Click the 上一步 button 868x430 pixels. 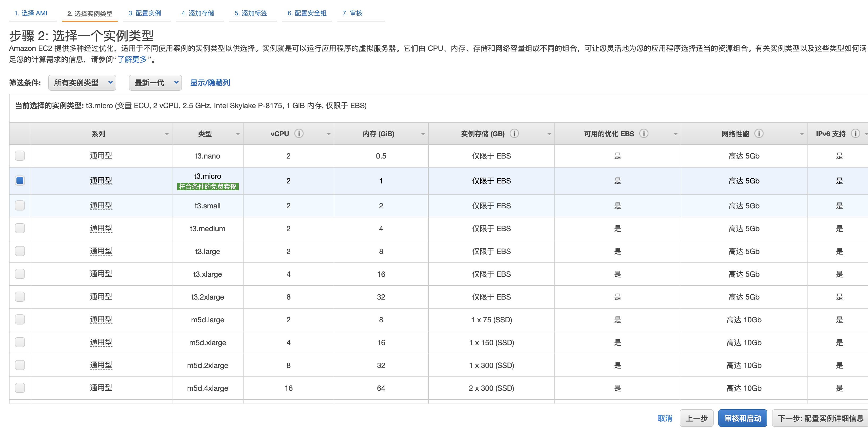(696, 418)
